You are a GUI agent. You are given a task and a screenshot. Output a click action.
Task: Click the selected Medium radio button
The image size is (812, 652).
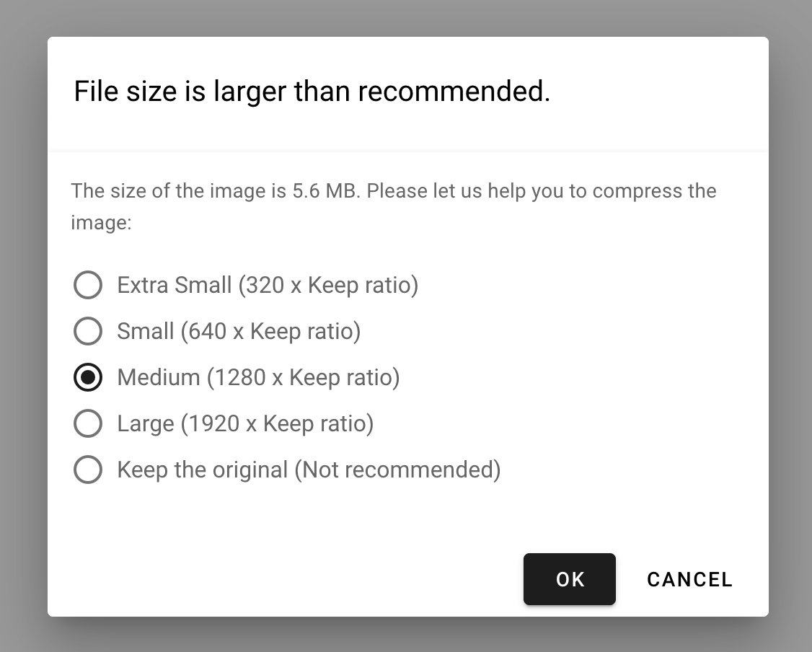(x=87, y=377)
